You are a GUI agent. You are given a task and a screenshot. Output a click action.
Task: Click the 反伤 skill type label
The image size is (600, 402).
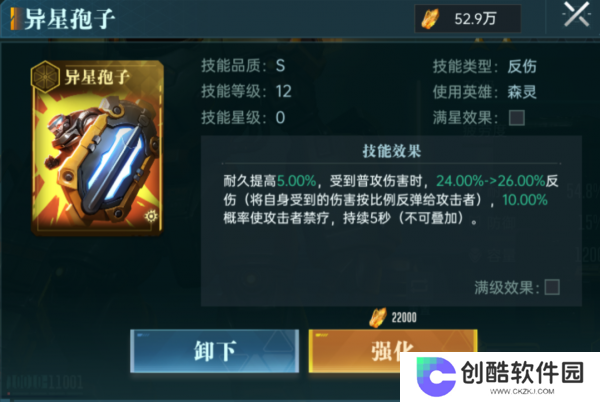tap(522, 66)
